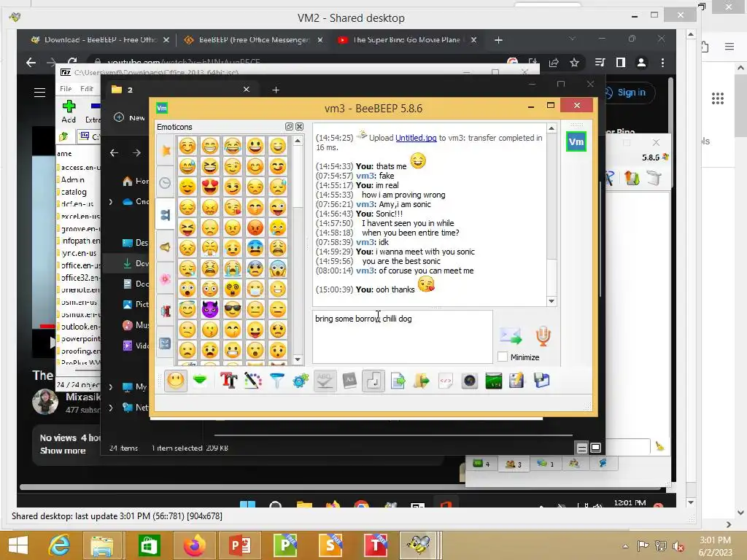Image resolution: width=747 pixels, height=560 pixels.
Task: Click Add button in 7-Zip toolbar
Action: [69, 112]
